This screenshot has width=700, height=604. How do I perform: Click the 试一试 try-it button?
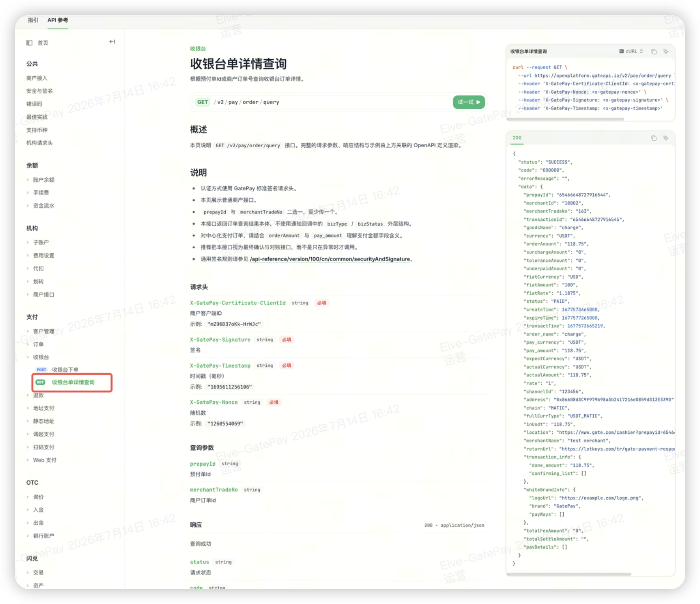coord(469,102)
